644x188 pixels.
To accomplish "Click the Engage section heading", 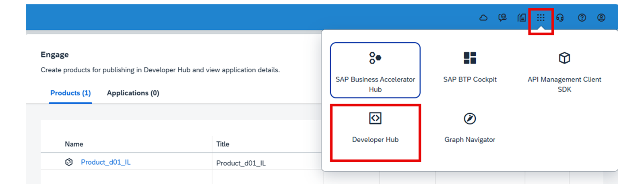I will (55, 55).
